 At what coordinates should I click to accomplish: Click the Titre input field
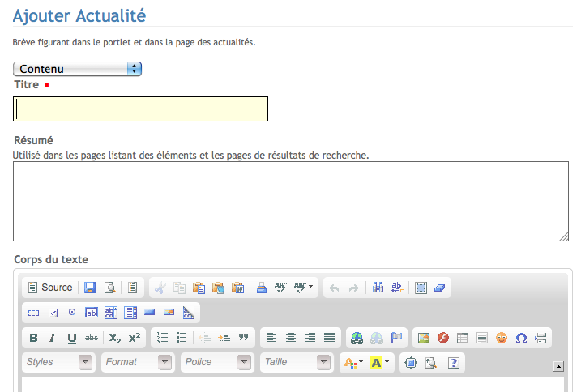point(140,109)
